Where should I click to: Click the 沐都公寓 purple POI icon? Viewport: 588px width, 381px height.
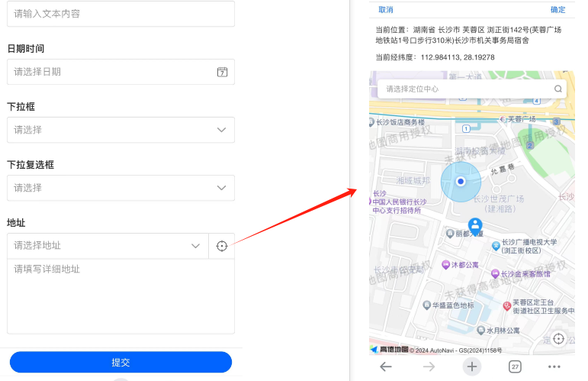tap(445, 265)
